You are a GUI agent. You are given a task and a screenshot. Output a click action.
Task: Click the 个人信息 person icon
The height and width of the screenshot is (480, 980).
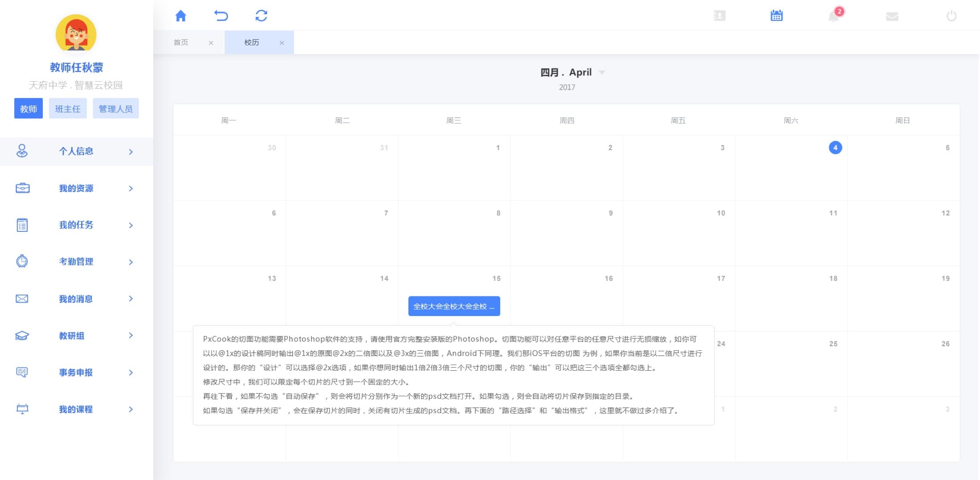pyautogui.click(x=22, y=151)
